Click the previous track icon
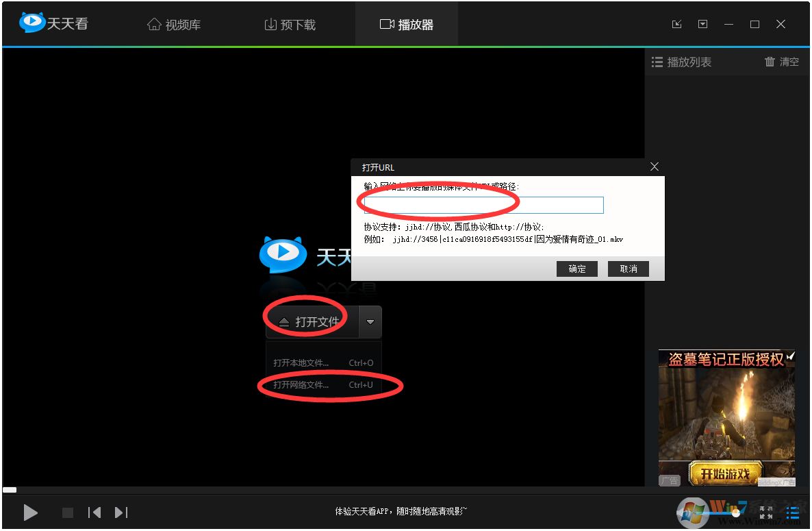812x531 pixels. [94, 512]
